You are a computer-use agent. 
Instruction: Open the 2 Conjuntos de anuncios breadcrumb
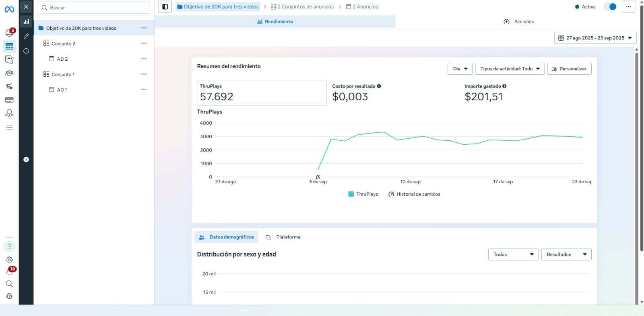tap(302, 7)
